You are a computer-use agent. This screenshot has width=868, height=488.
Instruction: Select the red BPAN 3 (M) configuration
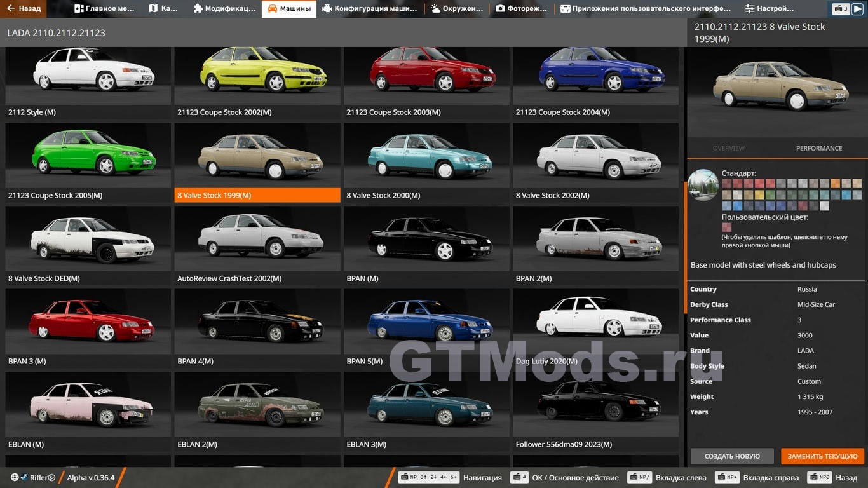(x=88, y=329)
